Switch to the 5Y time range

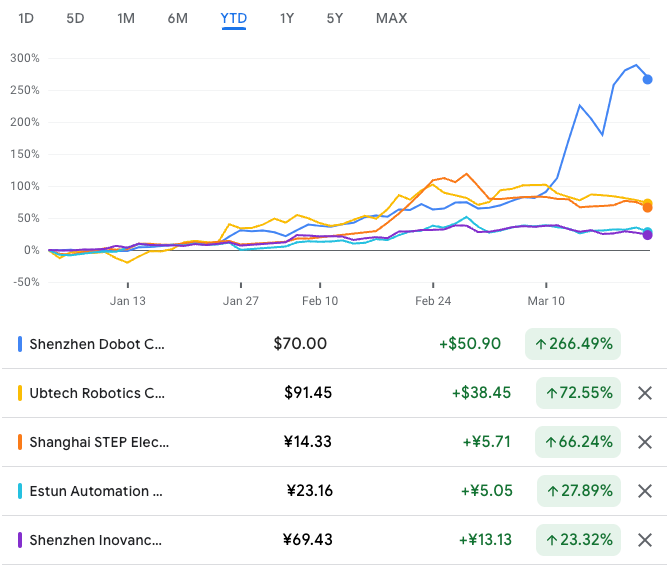335,18
